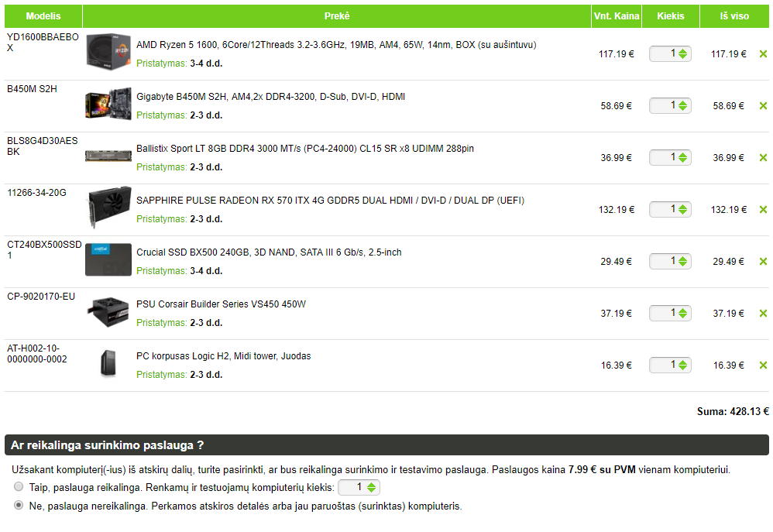Click the 29.49 € unit price under Vnt. Kaina
The width and height of the screenshot is (773, 532).
point(617,261)
